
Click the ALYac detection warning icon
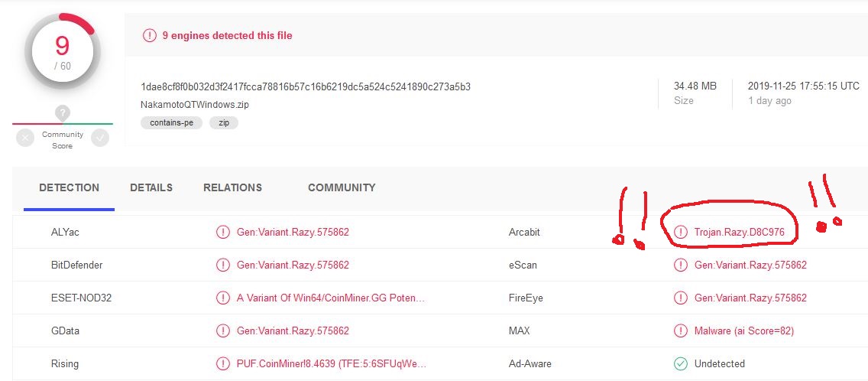click(x=222, y=233)
